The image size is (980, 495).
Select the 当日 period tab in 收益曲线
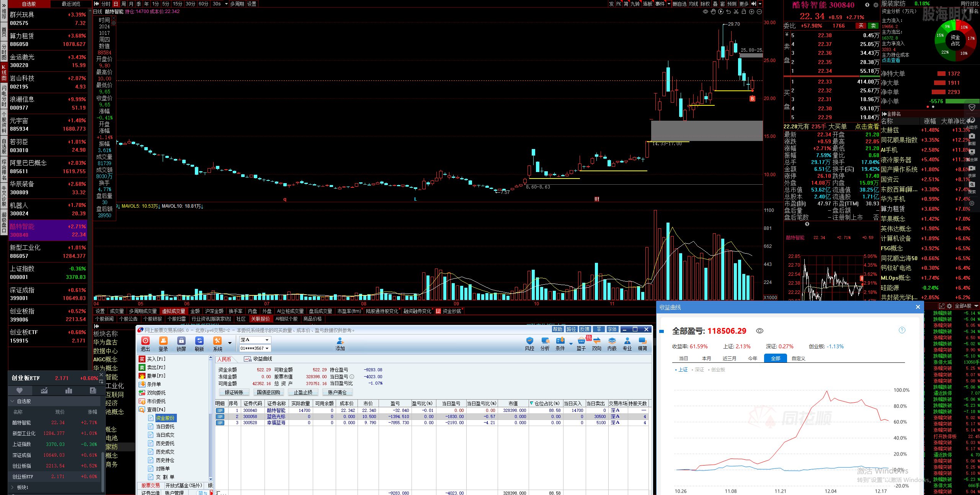pos(683,359)
